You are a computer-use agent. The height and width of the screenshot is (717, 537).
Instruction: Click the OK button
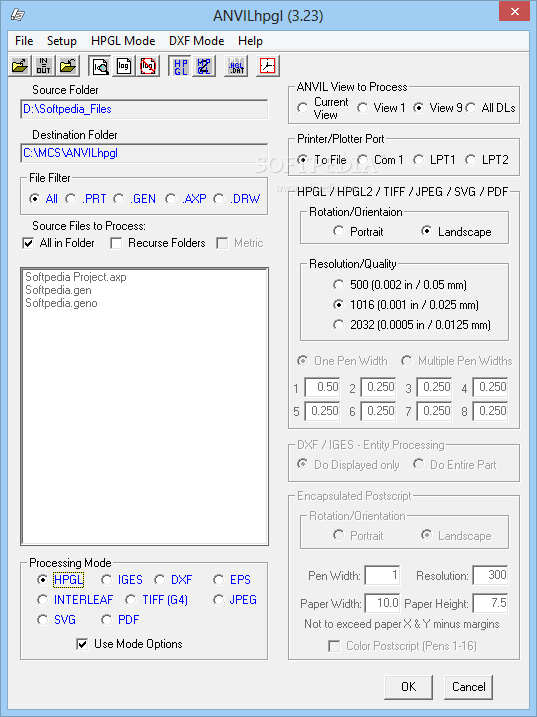[x=408, y=686]
